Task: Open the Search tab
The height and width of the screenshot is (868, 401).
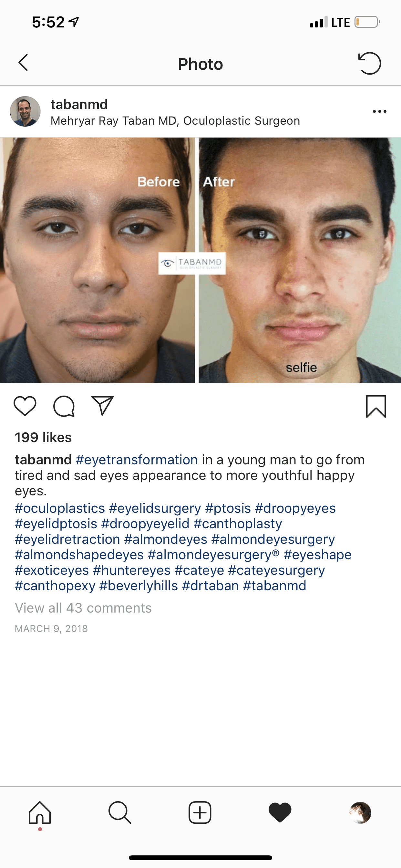Action: click(120, 813)
